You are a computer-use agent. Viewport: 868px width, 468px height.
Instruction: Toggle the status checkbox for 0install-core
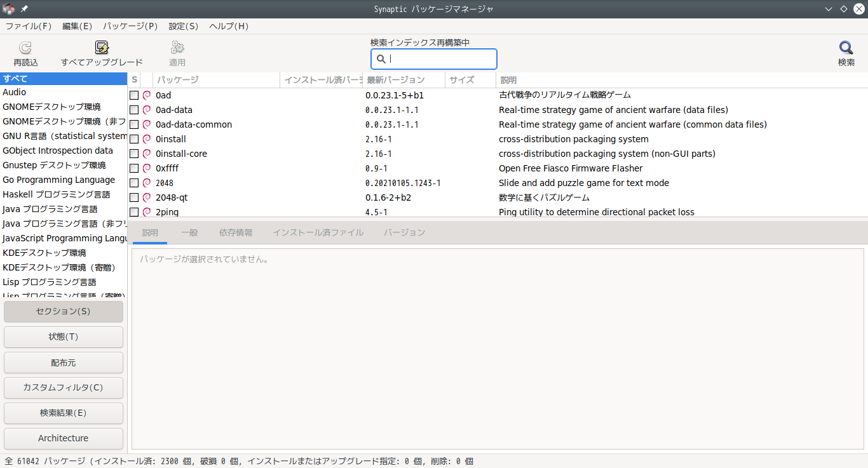click(x=134, y=154)
